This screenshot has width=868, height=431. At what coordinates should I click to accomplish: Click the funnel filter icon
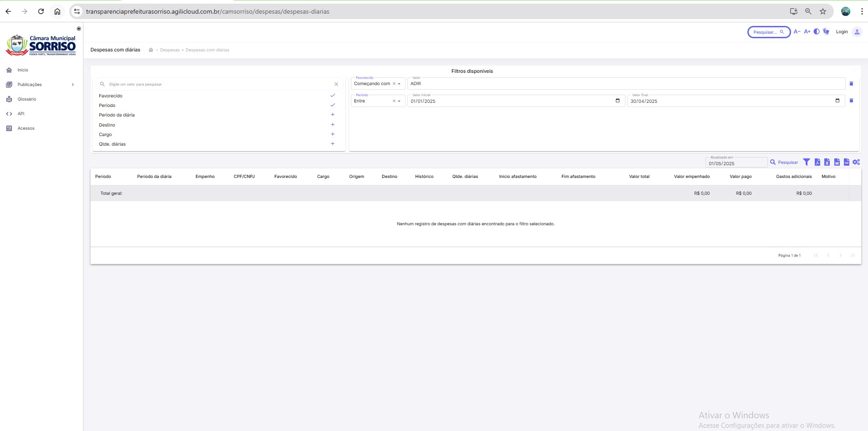tap(807, 162)
